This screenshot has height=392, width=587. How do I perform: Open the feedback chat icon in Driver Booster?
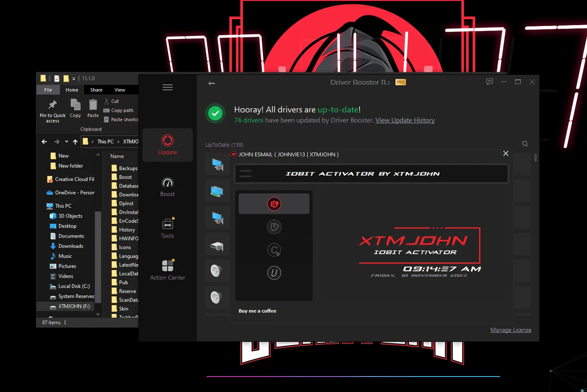pyautogui.click(x=490, y=82)
